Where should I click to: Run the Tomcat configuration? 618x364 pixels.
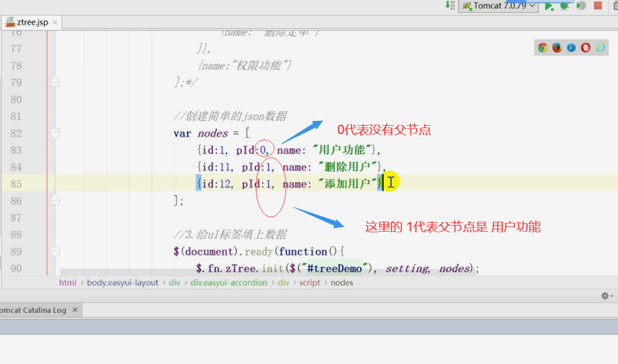click(549, 6)
